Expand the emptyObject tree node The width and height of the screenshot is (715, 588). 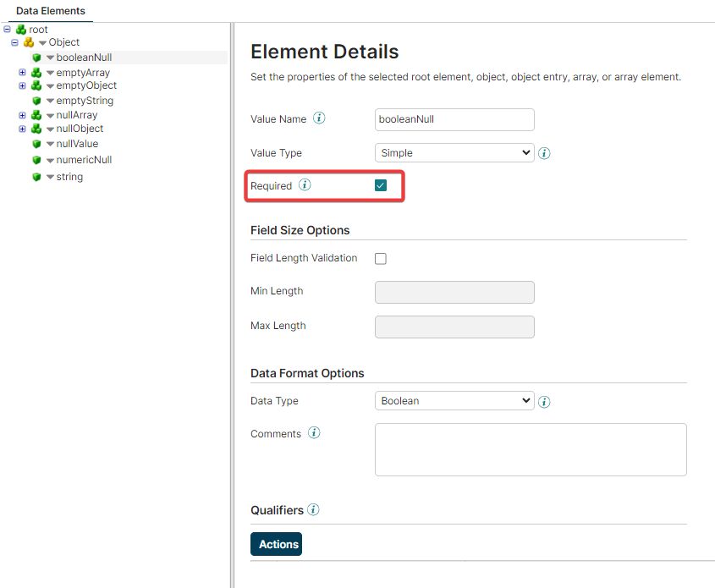click(x=23, y=85)
